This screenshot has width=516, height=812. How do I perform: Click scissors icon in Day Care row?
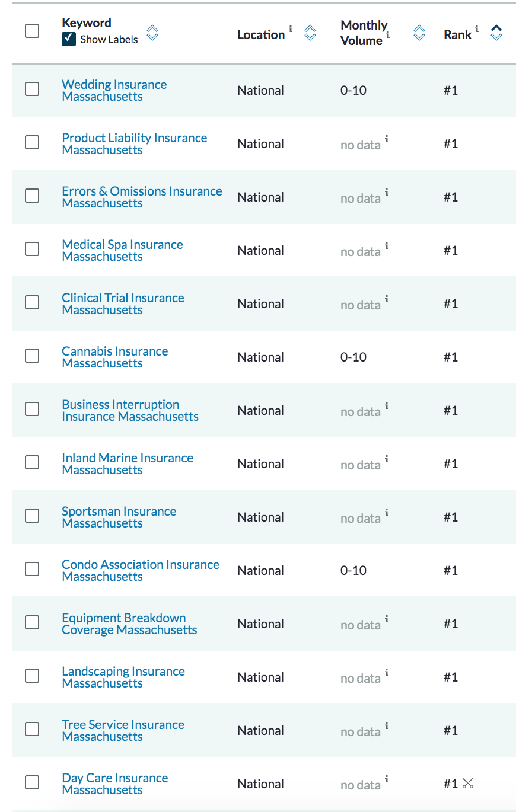point(468,784)
